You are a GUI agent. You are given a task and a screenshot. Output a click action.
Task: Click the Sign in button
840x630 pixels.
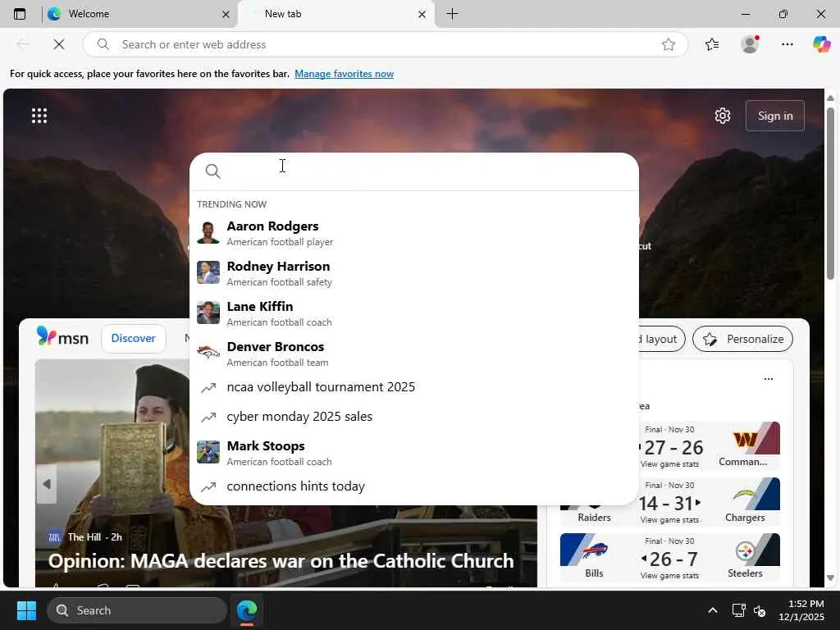[774, 116]
